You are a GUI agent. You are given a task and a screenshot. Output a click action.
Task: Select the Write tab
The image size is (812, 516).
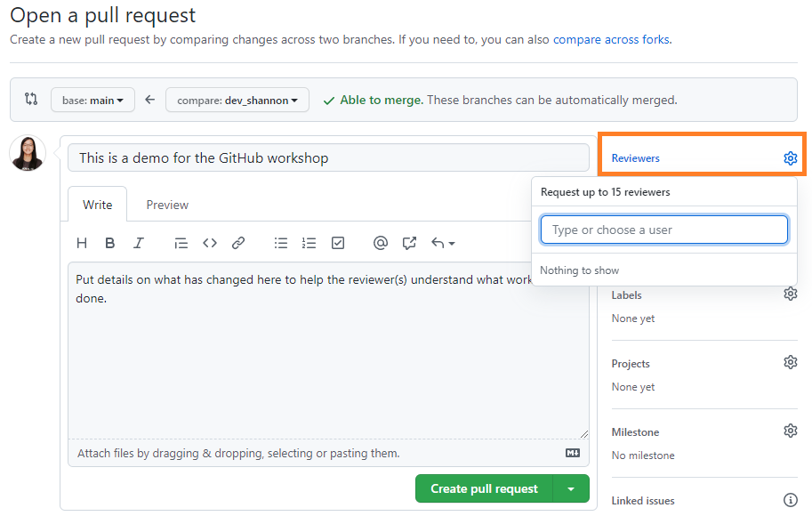click(x=98, y=205)
